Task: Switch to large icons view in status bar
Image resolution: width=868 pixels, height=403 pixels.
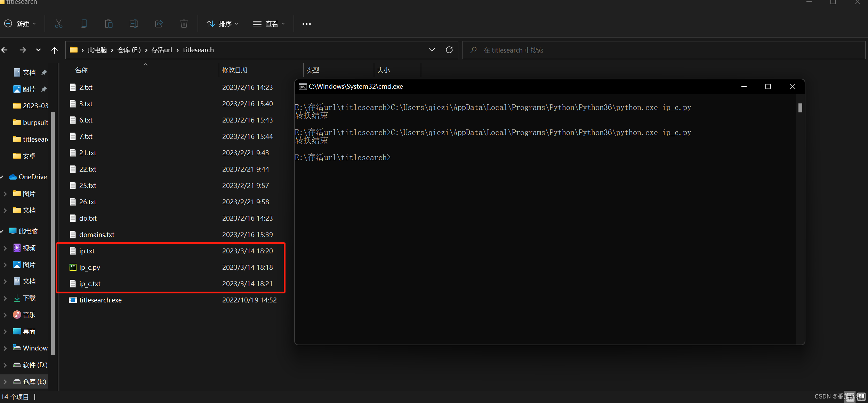Action: (861, 397)
